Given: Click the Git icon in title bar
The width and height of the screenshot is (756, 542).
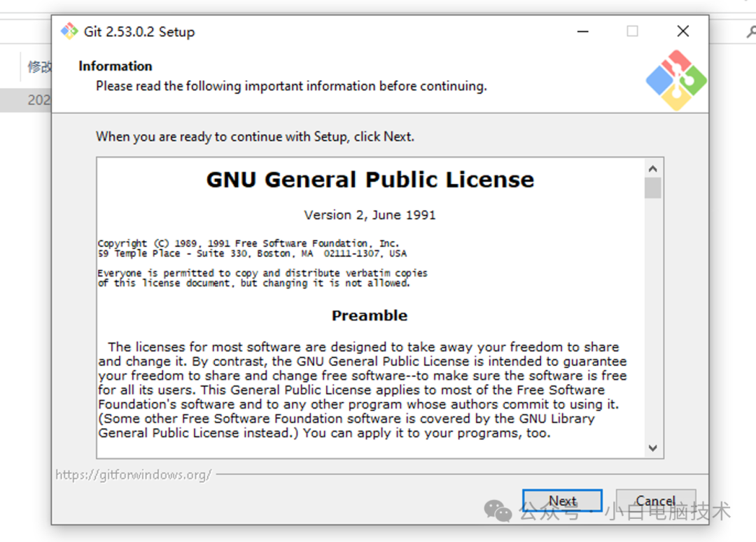Looking at the screenshot, I should point(69,31).
